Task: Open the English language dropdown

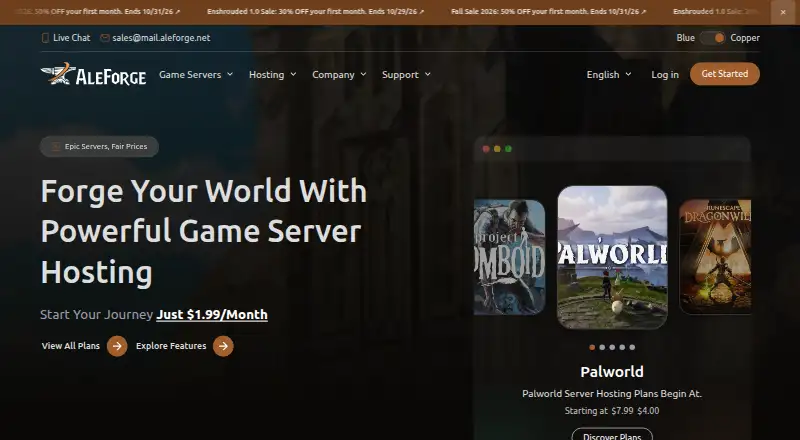Action: 609,75
